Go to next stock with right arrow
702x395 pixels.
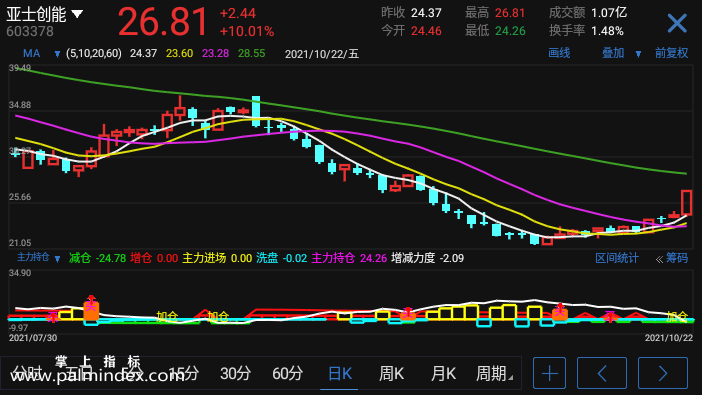point(663,373)
